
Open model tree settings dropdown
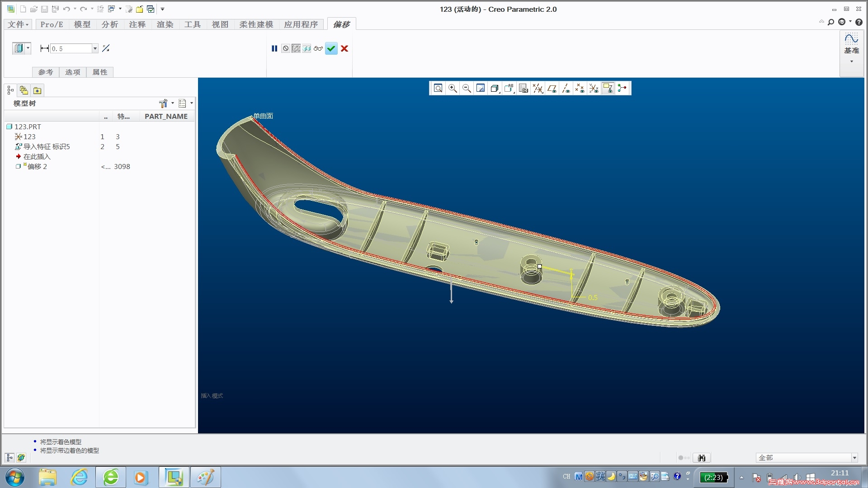pyautogui.click(x=172, y=103)
